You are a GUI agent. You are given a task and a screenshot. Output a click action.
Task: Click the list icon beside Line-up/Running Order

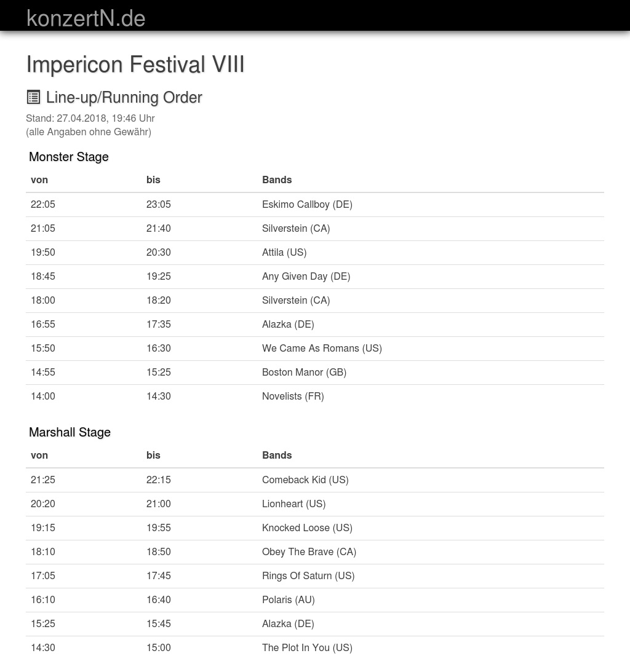[x=33, y=97]
